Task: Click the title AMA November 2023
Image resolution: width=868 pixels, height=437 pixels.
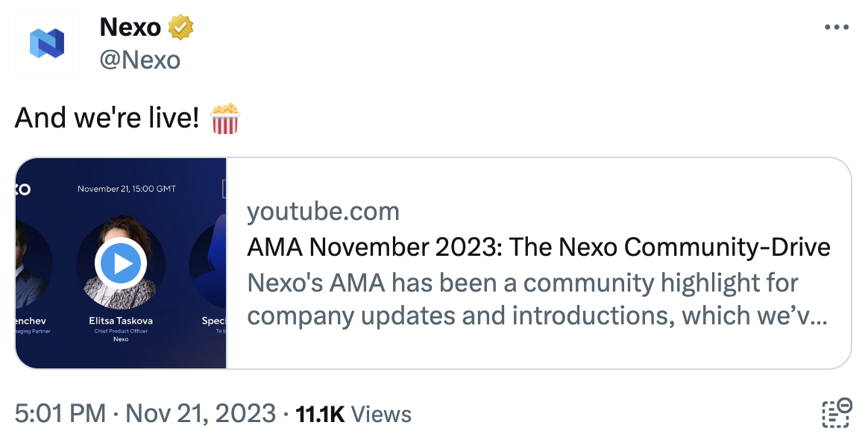Action: [538, 246]
